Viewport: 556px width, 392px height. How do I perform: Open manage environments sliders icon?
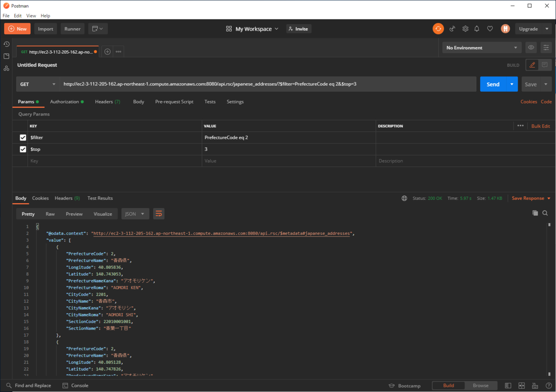point(546,48)
